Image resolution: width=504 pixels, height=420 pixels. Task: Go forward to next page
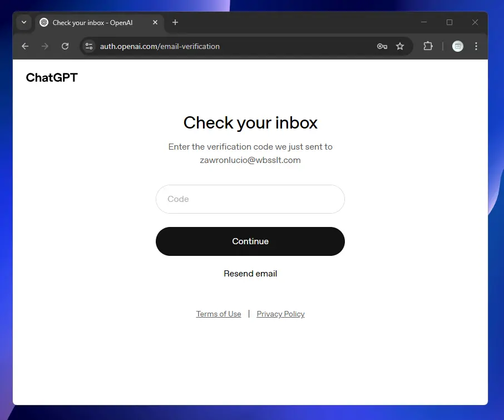coord(45,46)
